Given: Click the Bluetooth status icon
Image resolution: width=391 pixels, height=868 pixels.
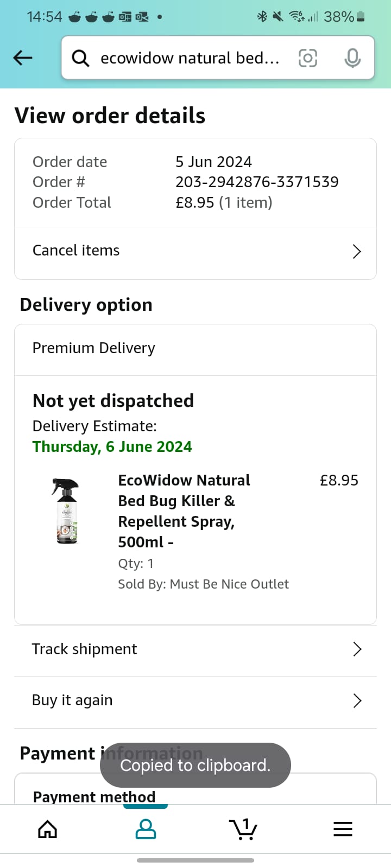Looking at the screenshot, I should [x=262, y=17].
